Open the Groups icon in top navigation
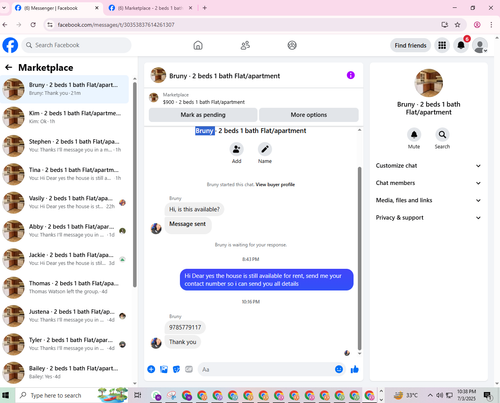The height and width of the screenshot is (403, 500). [292, 45]
